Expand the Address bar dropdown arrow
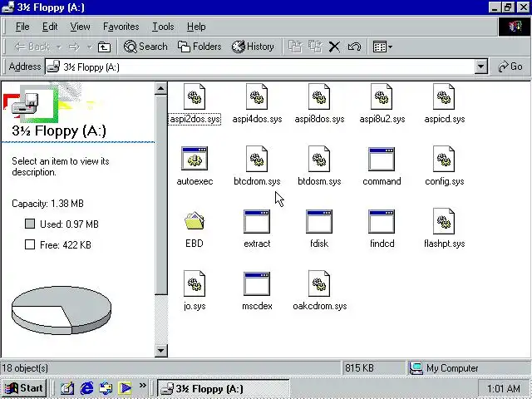532x399 pixels. pos(480,66)
